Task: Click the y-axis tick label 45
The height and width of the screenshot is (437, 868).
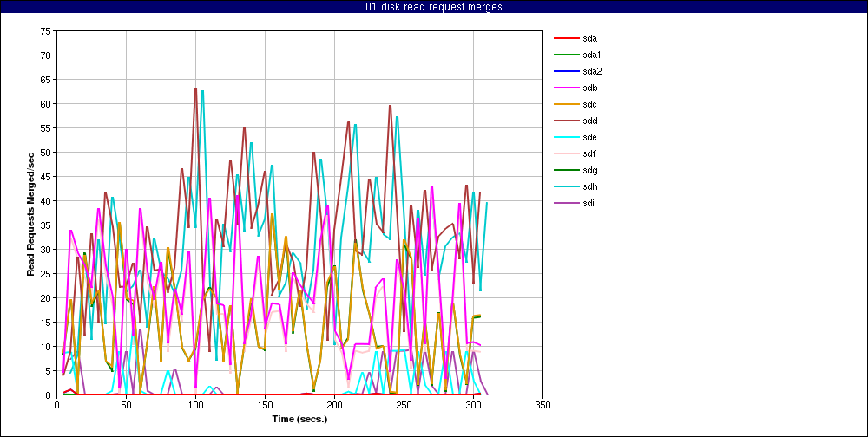Action: point(46,177)
